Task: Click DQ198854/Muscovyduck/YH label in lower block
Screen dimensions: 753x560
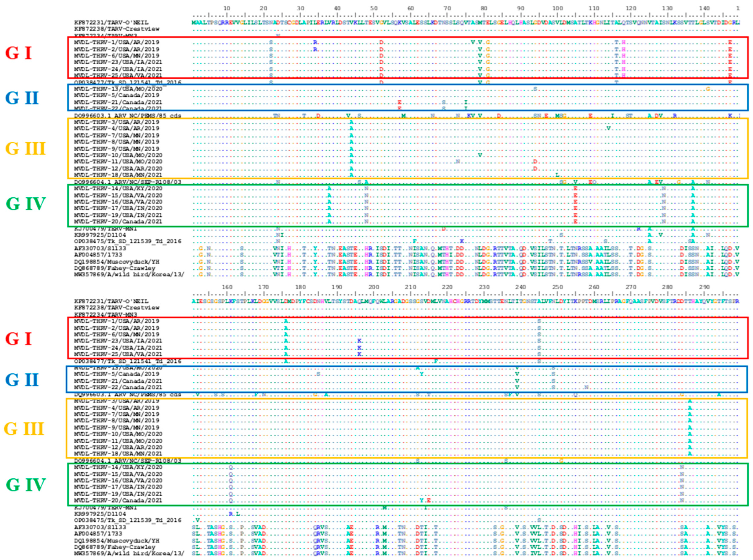Action: pos(117,541)
